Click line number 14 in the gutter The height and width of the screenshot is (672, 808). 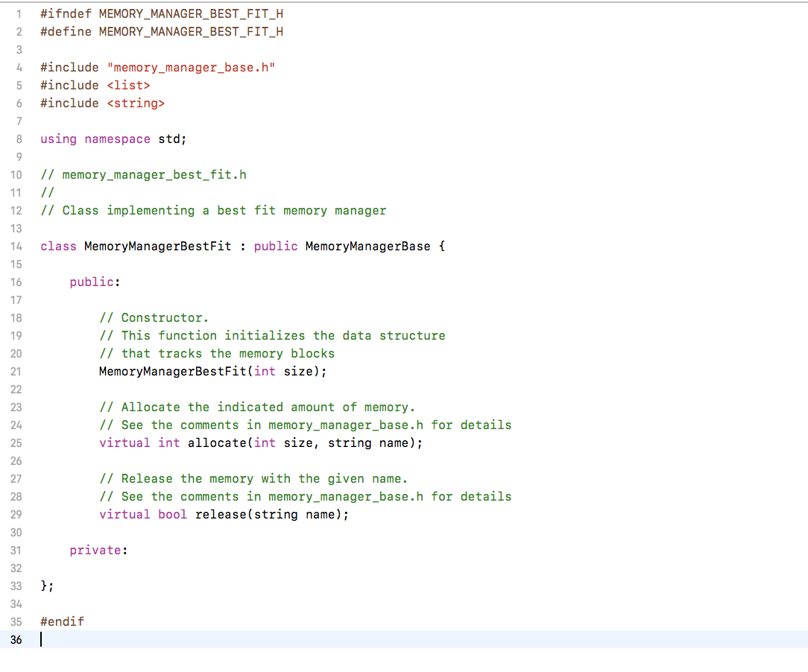pyautogui.click(x=16, y=246)
